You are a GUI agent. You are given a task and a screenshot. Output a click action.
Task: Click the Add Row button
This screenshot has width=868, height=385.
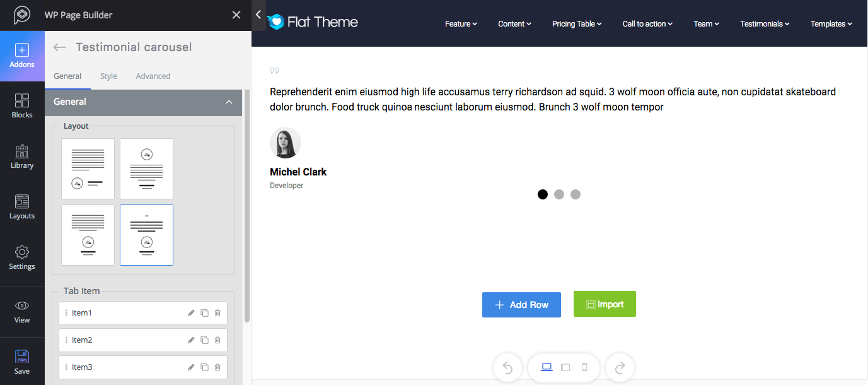pos(521,305)
